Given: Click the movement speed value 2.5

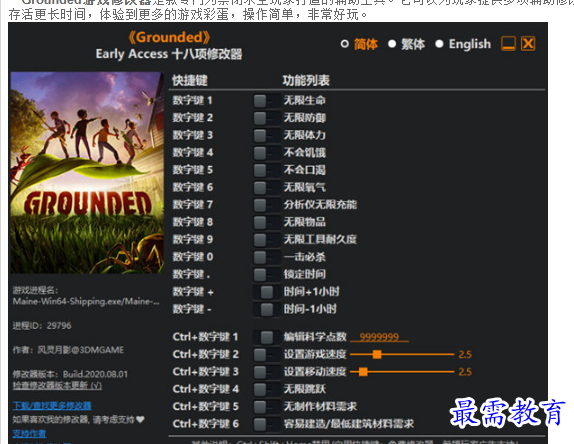Looking at the screenshot, I should pyautogui.click(x=465, y=372).
